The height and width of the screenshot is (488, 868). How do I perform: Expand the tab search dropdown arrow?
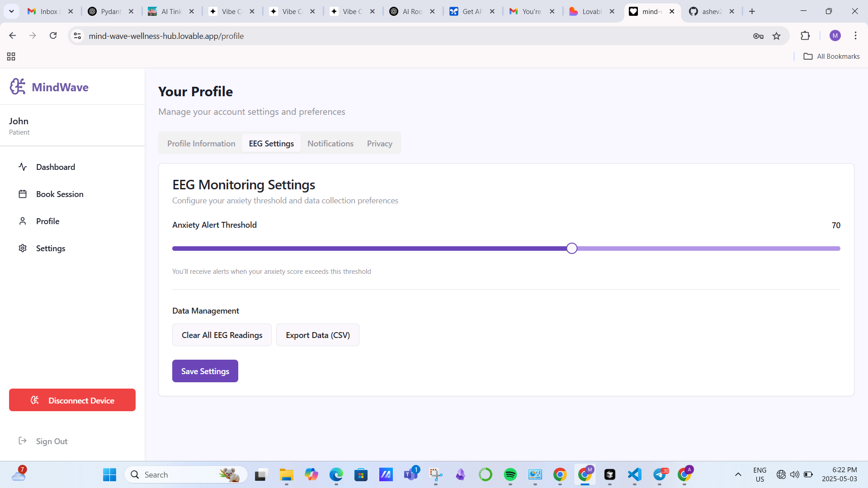coord(11,11)
